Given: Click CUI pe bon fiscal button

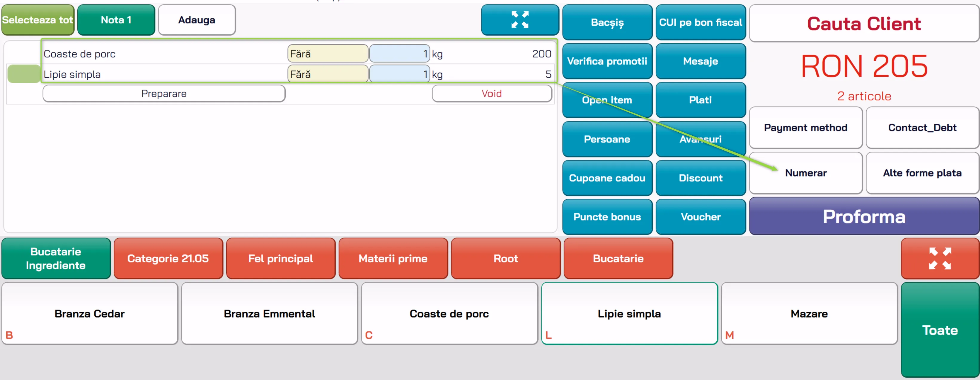Looking at the screenshot, I should (x=701, y=22).
